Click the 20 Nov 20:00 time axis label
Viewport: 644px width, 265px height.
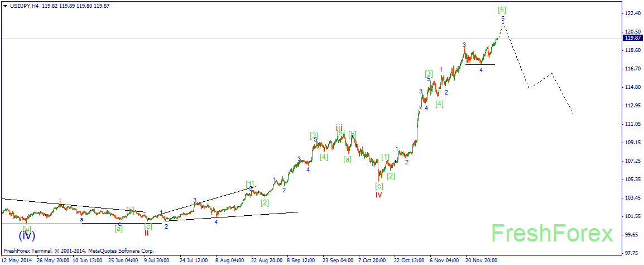tap(482, 261)
